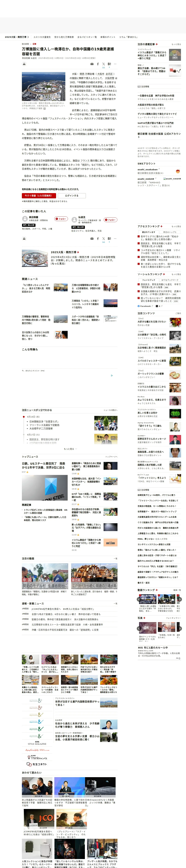Click red arrow beside 写真 heading
This screenshot has height=868, width=186.
pyautogui.click(x=144, y=618)
